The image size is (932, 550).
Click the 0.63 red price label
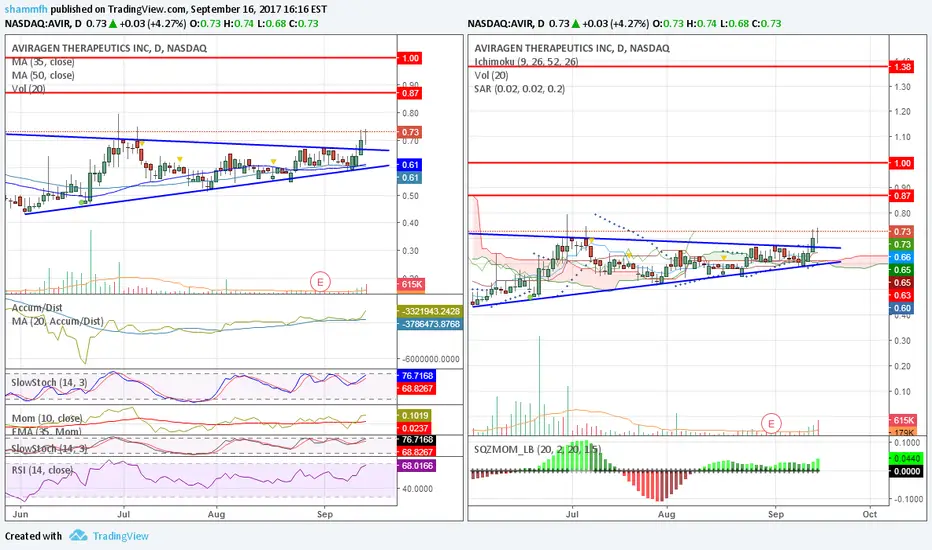pos(902,296)
